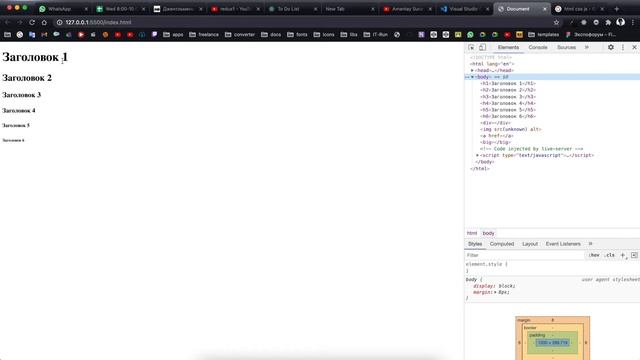This screenshot has height=360, width=640.
Task: Expand the script text/javascript node
Action: click(477, 155)
